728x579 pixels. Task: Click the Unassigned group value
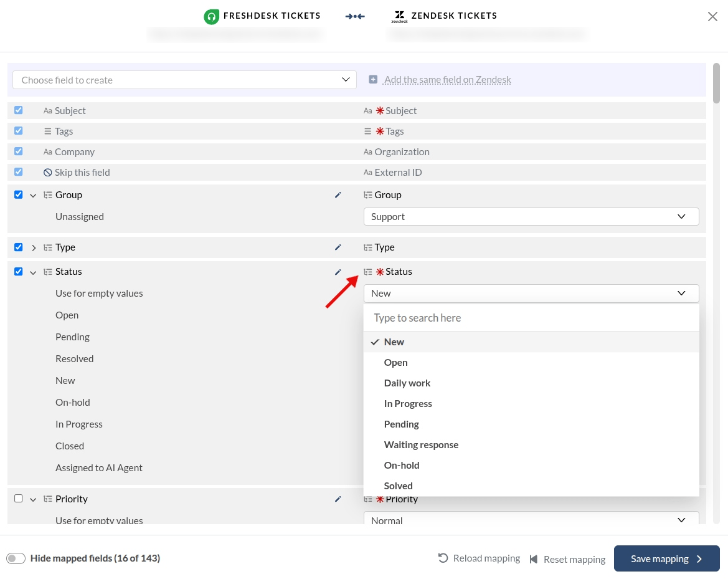coord(79,216)
